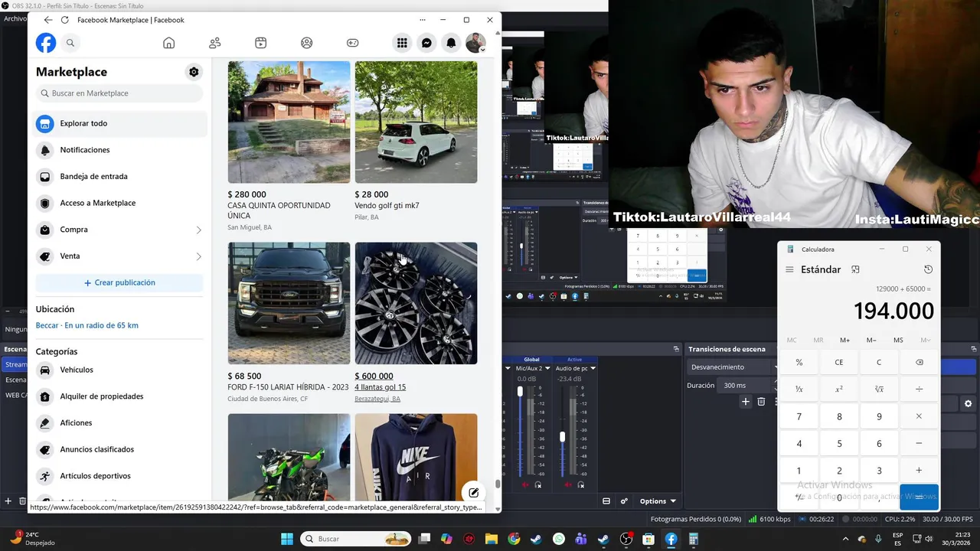This screenshot has height=551, width=980.
Task: Remove transition with trash icon in OBS
Action: click(x=761, y=402)
